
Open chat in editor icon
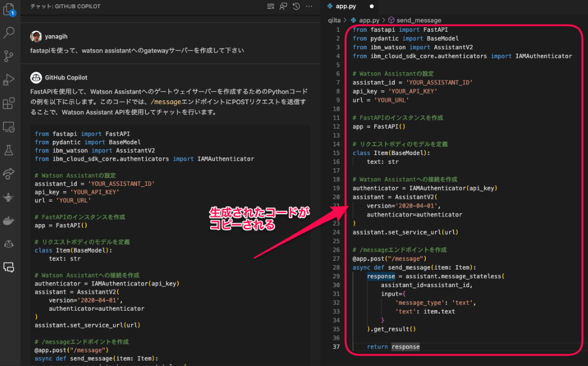pyautogui.click(x=283, y=7)
